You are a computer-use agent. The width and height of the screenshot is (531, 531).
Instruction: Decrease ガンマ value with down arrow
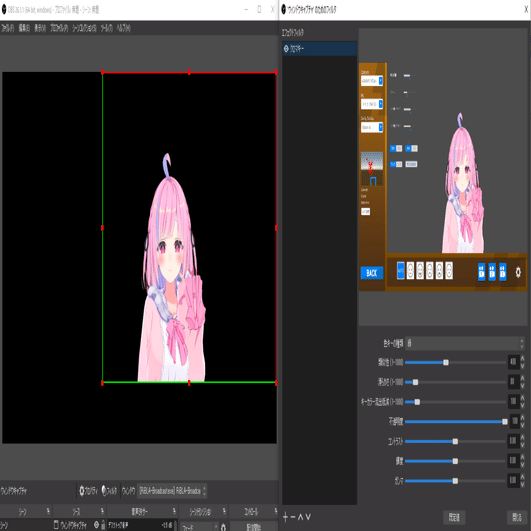click(523, 484)
